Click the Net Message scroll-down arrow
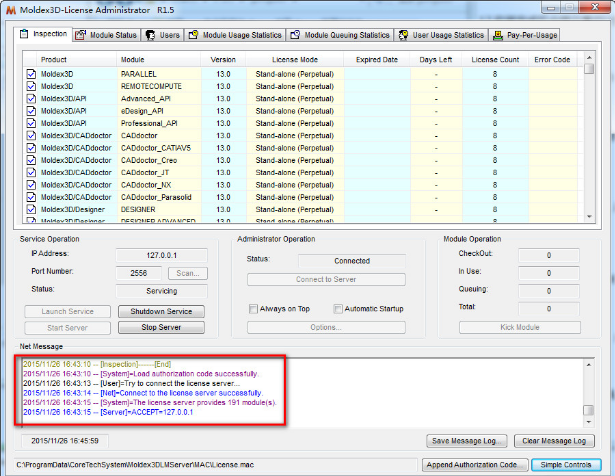 tap(588, 422)
